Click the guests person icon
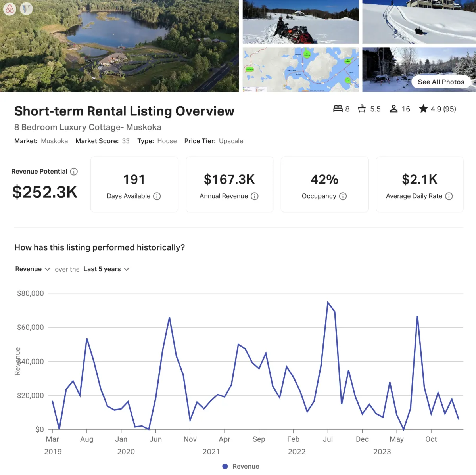Image resolution: width=476 pixels, height=475 pixels. [393, 109]
